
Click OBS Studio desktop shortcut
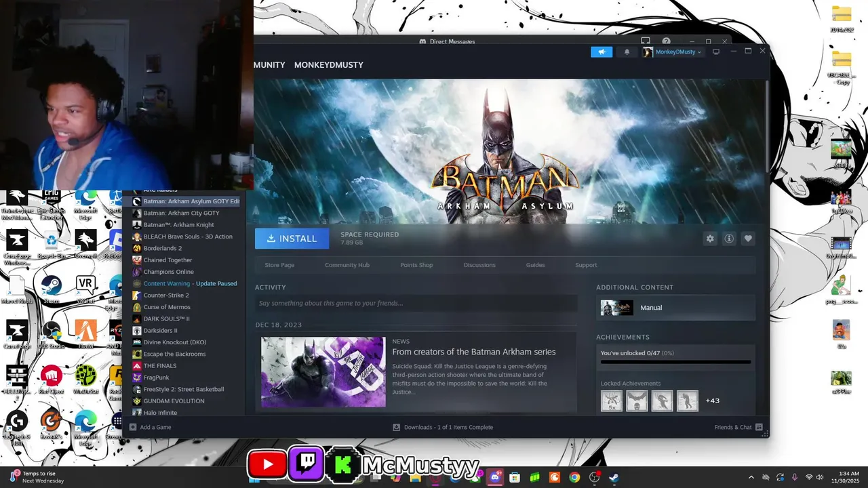tap(52, 333)
